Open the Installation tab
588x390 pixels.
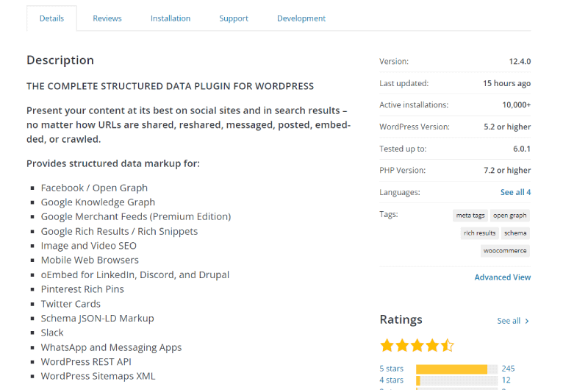171,18
